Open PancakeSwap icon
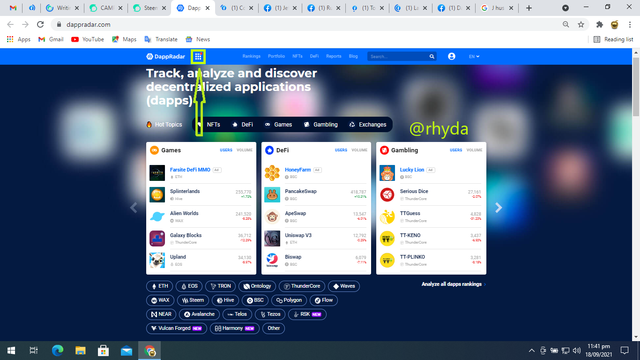Viewport: 640px width, 360px height. (x=272, y=195)
